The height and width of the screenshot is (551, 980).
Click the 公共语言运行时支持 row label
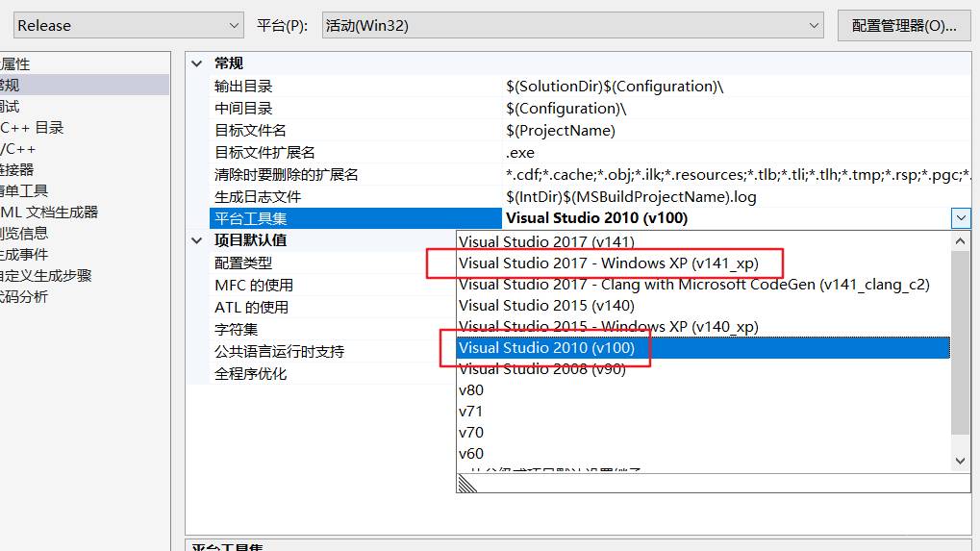coord(279,352)
